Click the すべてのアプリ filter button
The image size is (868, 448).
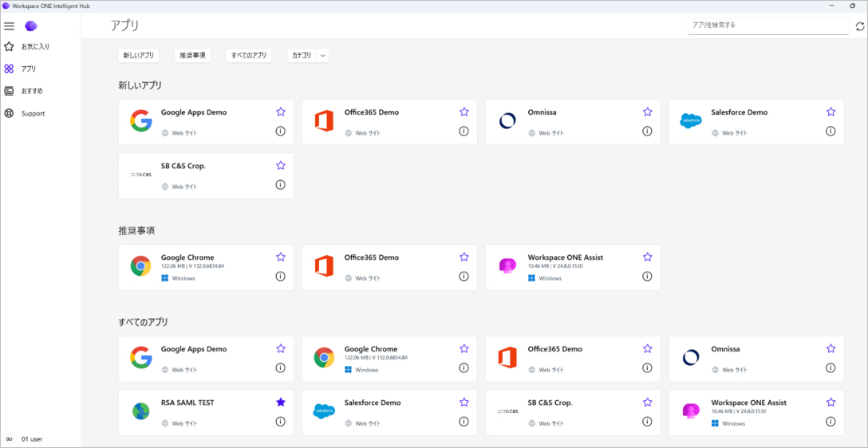tap(249, 55)
